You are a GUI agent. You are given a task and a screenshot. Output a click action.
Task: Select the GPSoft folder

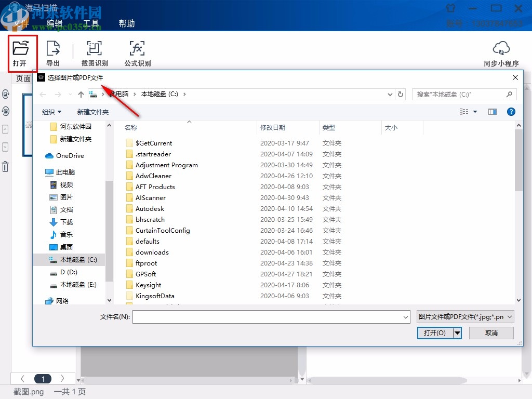145,274
